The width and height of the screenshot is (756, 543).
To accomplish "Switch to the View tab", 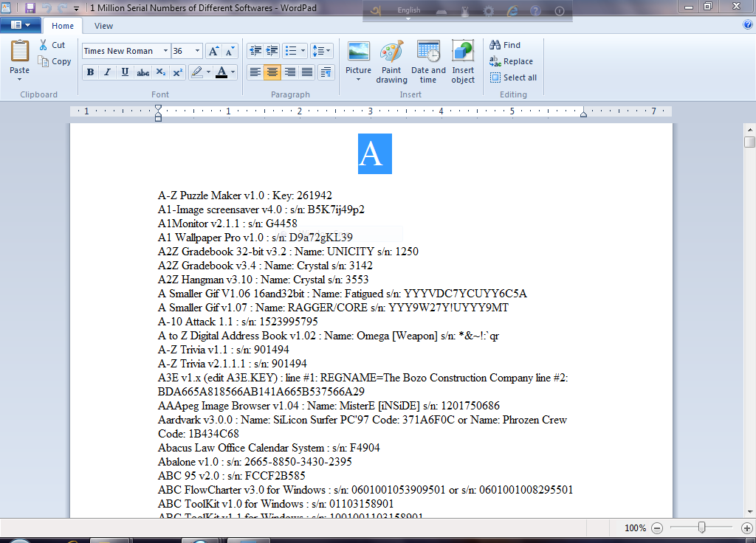I will click(x=103, y=25).
